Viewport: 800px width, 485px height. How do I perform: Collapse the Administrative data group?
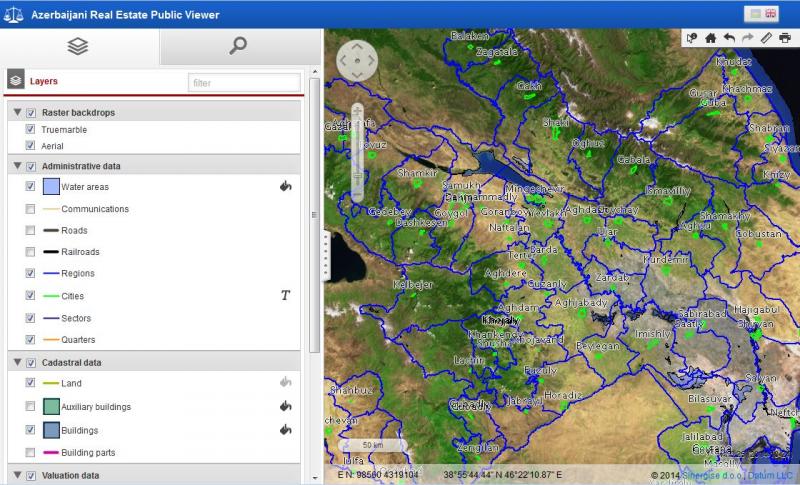tap(17, 166)
